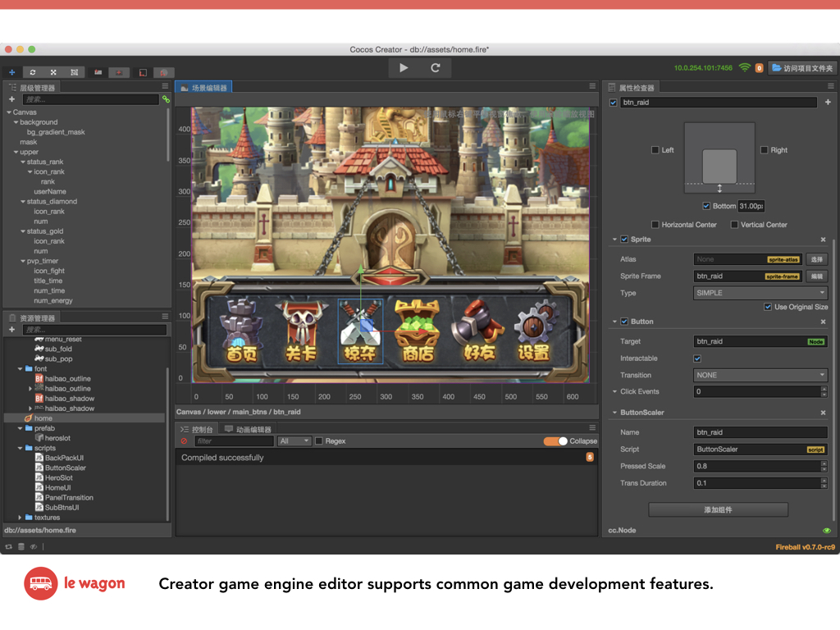This screenshot has height=630, width=840.
Task: Select 层级管理器 hierarchy tab
Action: (x=32, y=87)
